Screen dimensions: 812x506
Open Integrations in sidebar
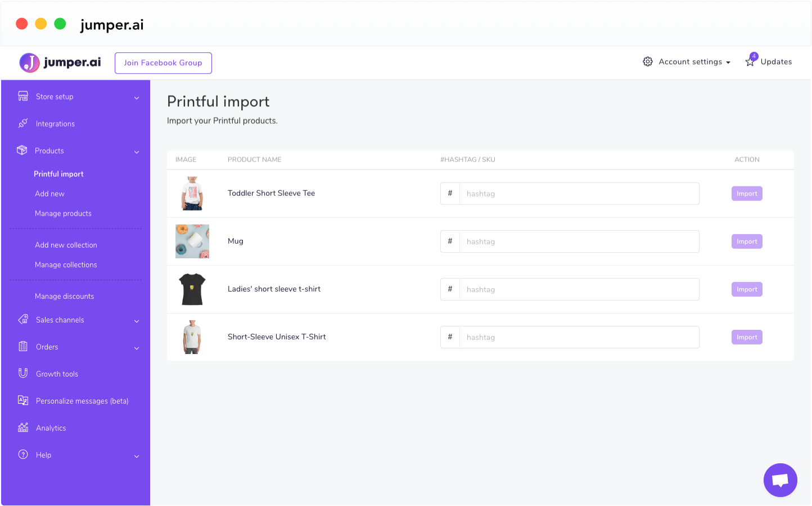click(55, 124)
